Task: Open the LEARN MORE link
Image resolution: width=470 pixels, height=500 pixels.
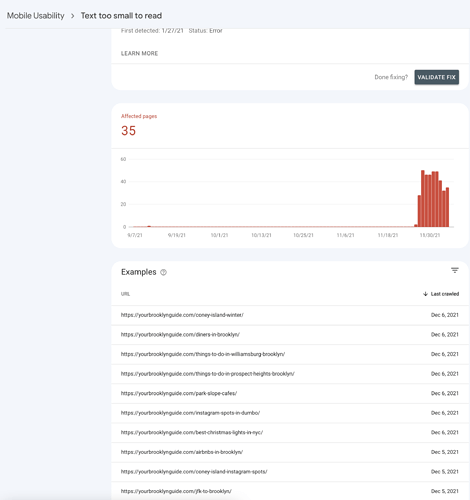Action: [x=139, y=53]
